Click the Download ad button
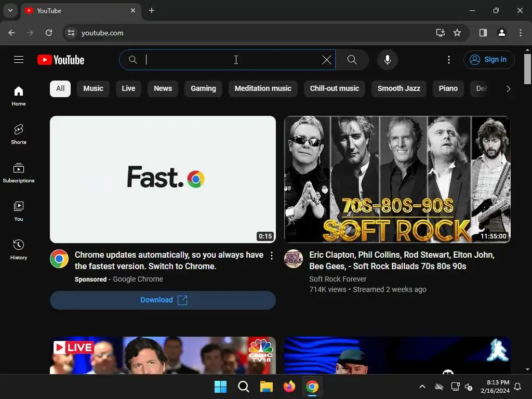The image size is (532, 399). coord(163,300)
